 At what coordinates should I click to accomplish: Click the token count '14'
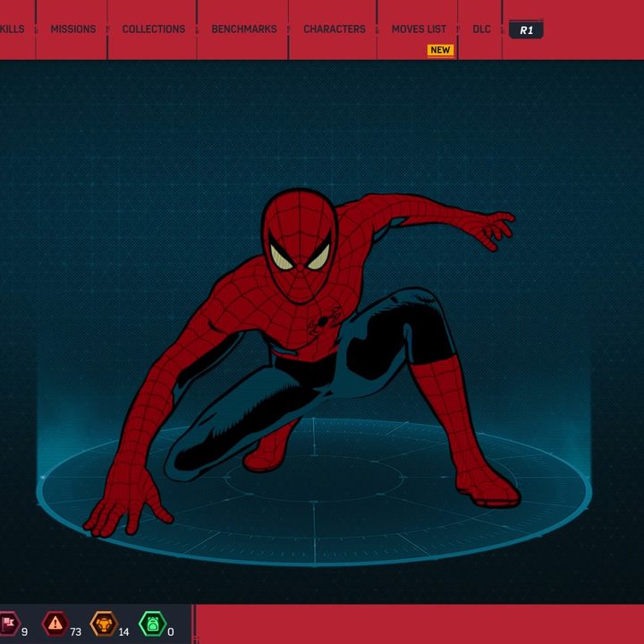pyautogui.click(x=123, y=631)
